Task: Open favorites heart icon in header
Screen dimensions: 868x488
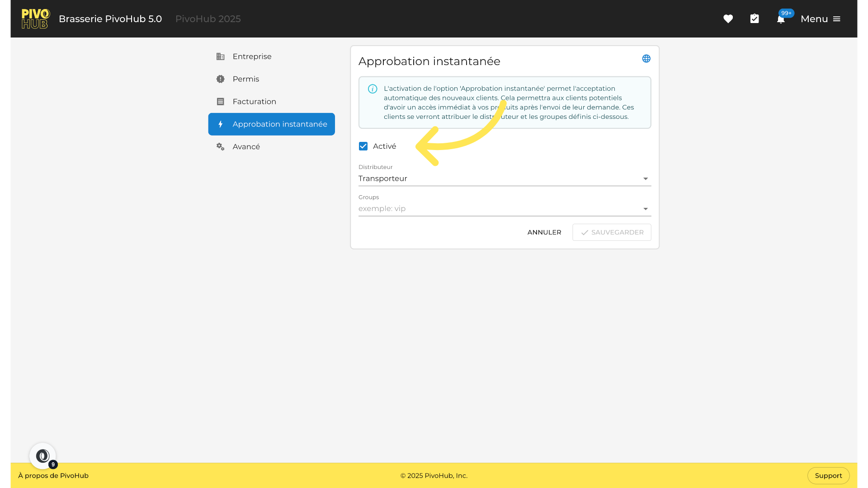Action: point(728,19)
